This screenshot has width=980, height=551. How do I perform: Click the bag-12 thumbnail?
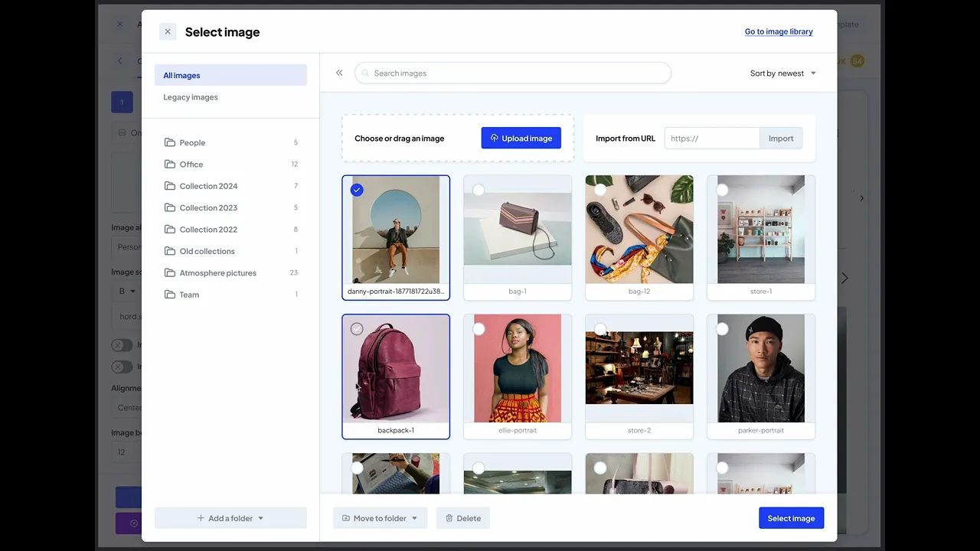pos(639,230)
